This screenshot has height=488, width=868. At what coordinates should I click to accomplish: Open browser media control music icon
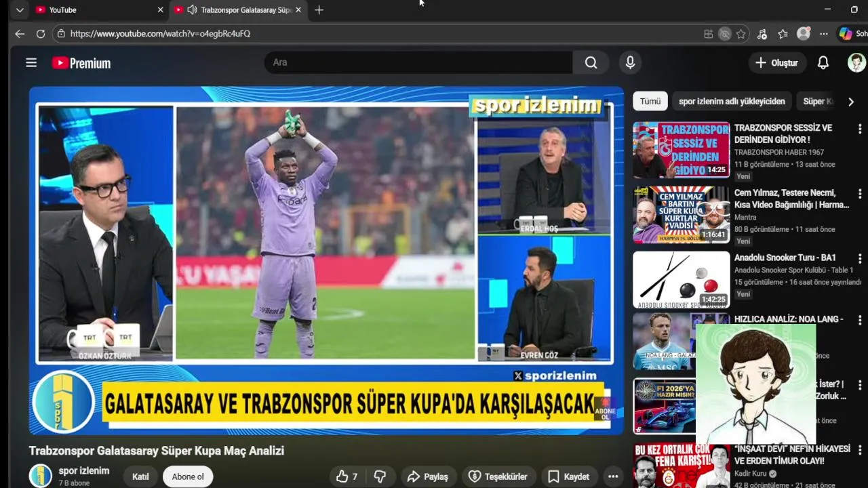pos(762,34)
